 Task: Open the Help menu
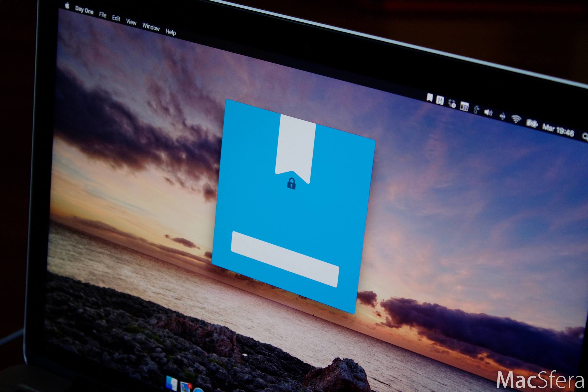(x=171, y=32)
